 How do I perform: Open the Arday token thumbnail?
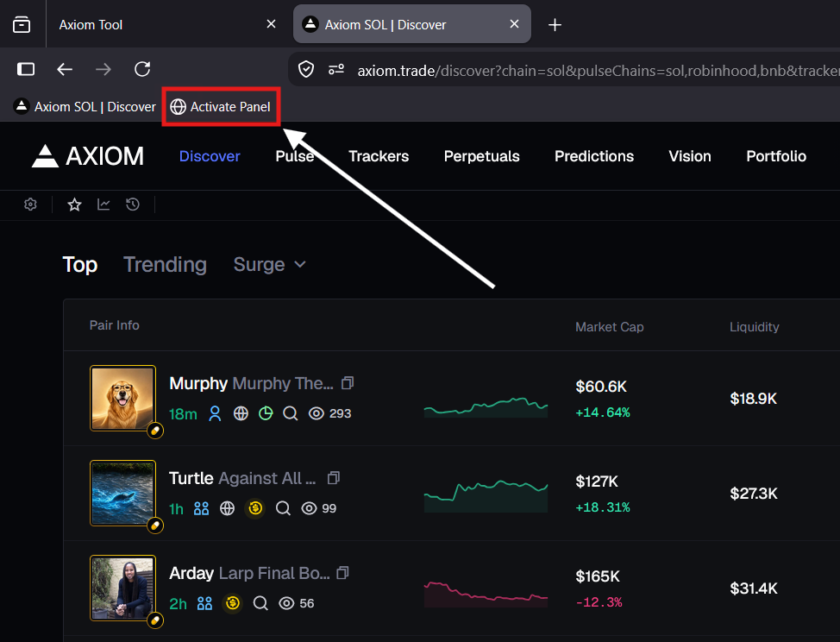[122, 588]
